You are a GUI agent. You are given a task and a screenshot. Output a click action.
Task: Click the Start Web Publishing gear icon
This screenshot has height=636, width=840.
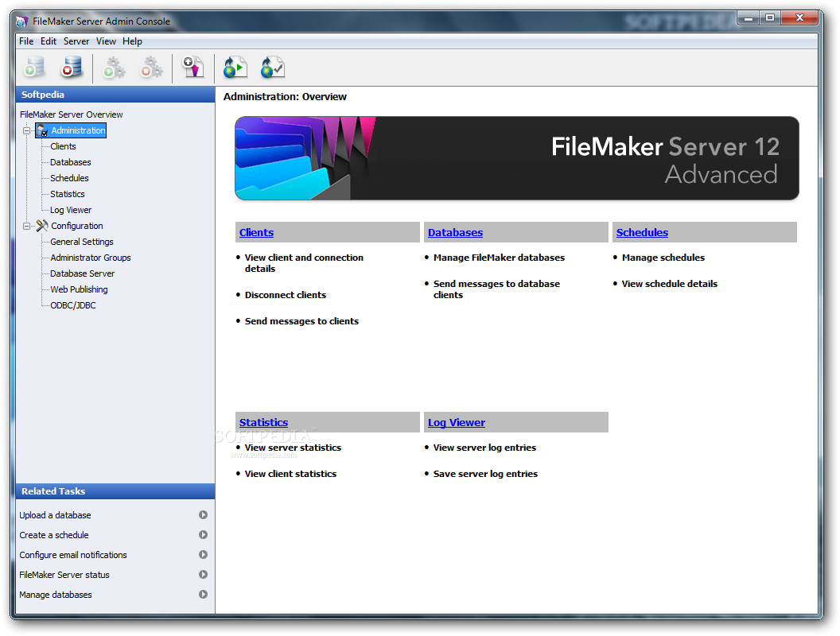click(x=114, y=68)
